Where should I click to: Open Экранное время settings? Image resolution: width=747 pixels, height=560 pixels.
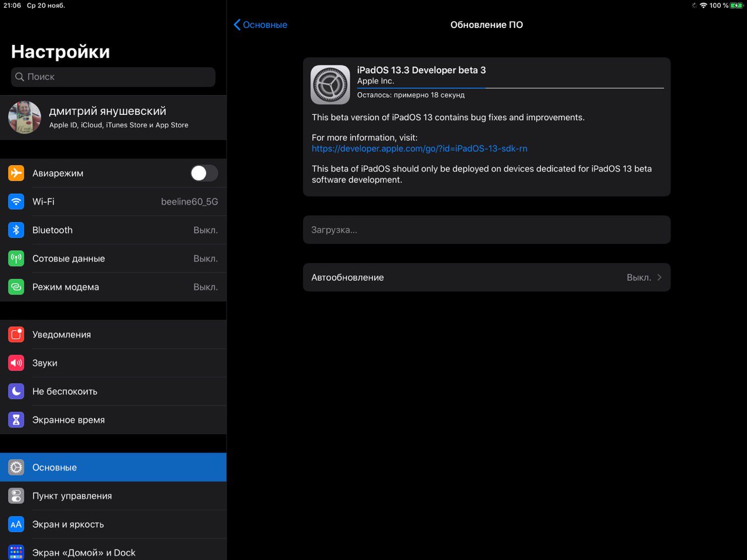click(113, 420)
